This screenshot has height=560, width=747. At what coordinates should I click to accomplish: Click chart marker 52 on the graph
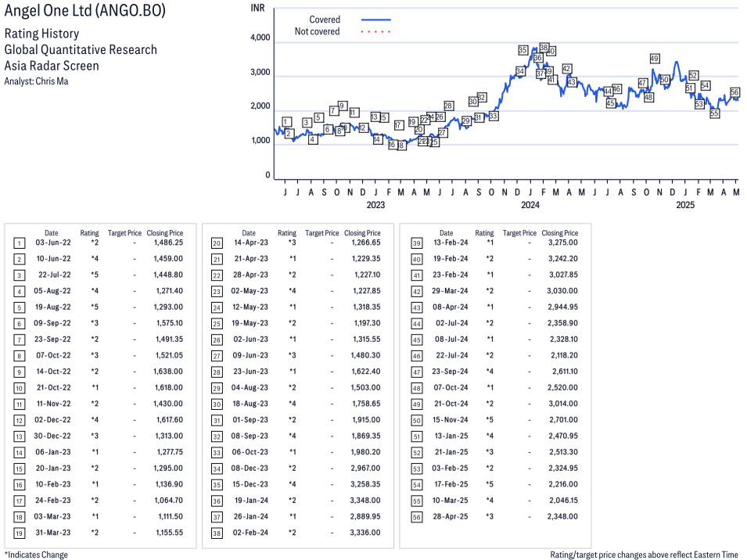[693, 75]
